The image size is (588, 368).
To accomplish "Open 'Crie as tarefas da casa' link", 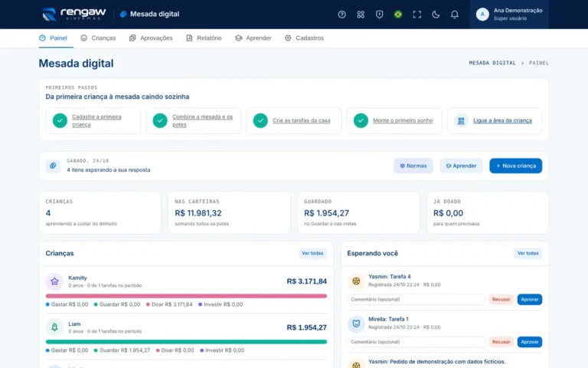I will [301, 120].
